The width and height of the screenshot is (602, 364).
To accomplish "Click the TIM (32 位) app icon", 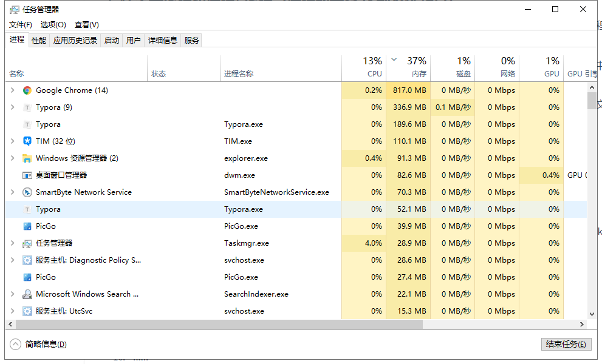I will pyautogui.click(x=27, y=141).
